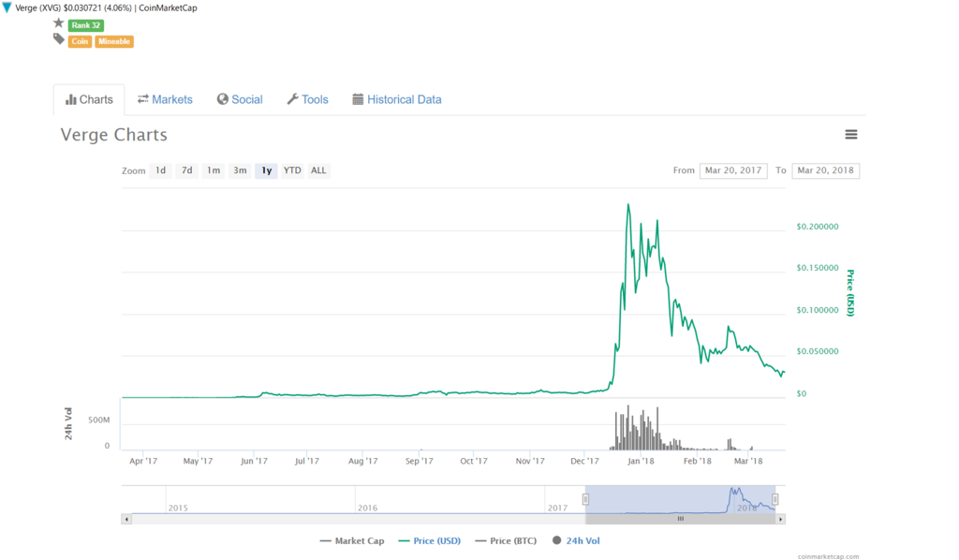Set zoom to 7d
The image size is (959, 560).
pyautogui.click(x=186, y=170)
